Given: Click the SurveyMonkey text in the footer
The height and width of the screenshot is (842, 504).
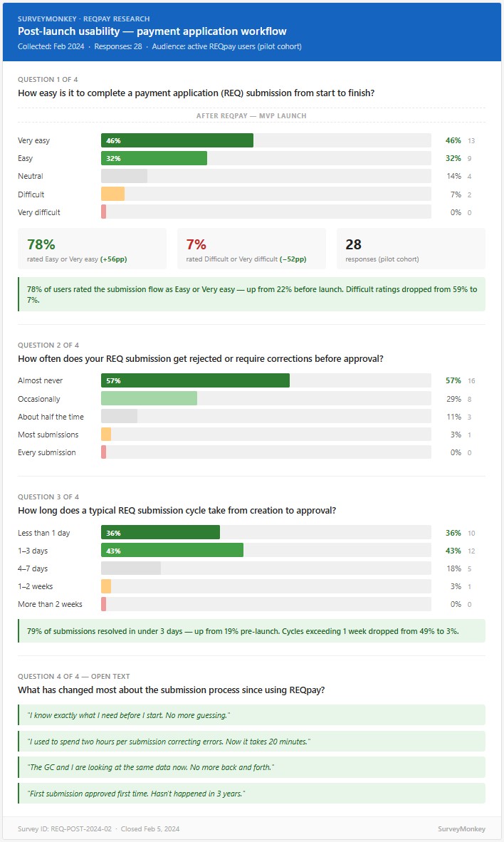Looking at the screenshot, I should pyautogui.click(x=461, y=828).
